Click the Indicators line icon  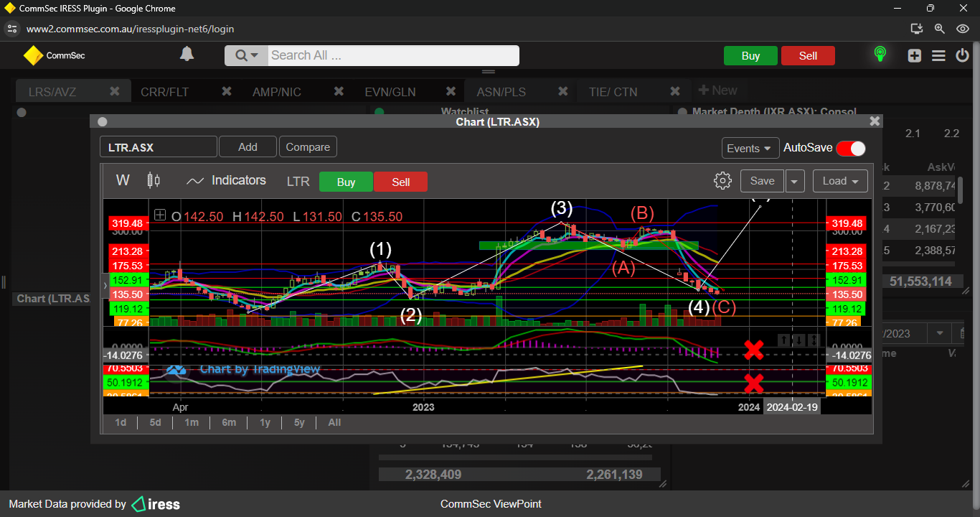(195, 181)
